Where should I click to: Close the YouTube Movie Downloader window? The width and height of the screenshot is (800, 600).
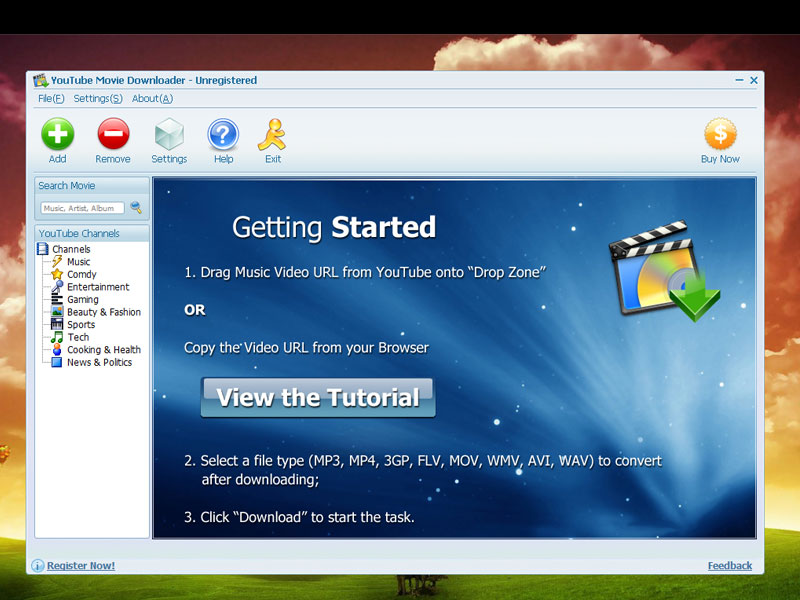click(754, 80)
